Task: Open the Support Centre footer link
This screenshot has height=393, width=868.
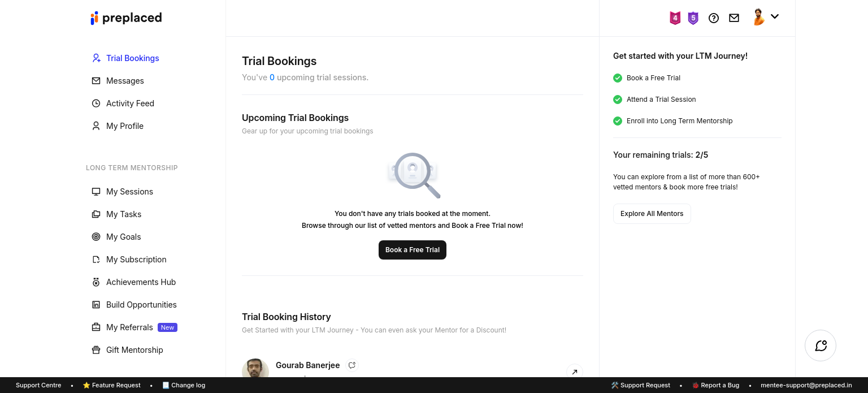Action: [38, 385]
